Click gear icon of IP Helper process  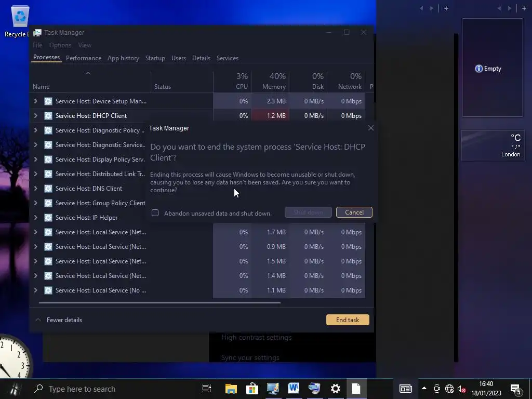(x=48, y=218)
